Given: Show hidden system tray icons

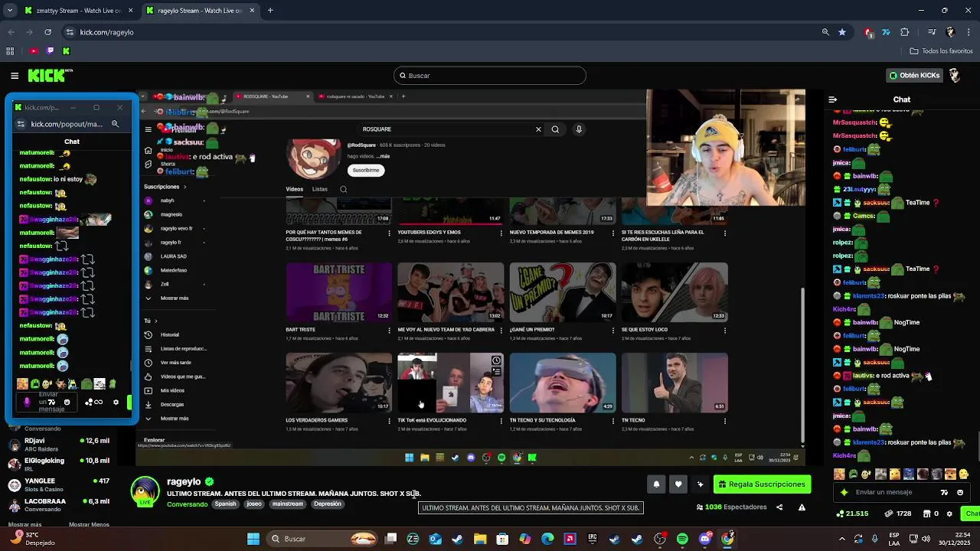Looking at the screenshot, I should (841, 539).
